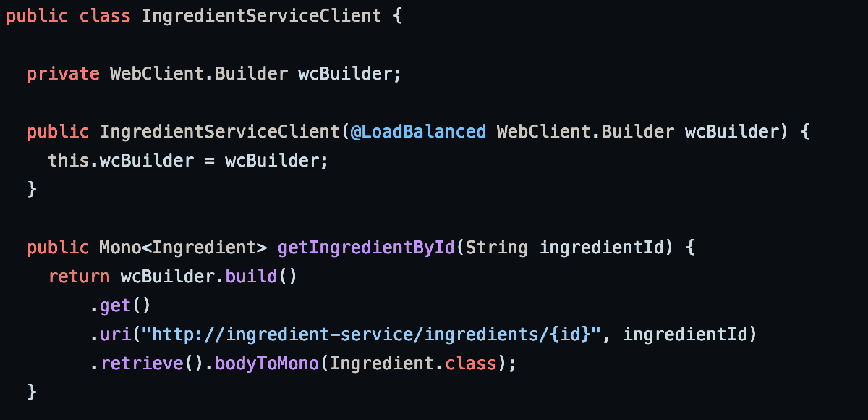
Task: Click the return keyword
Action: 79,277
